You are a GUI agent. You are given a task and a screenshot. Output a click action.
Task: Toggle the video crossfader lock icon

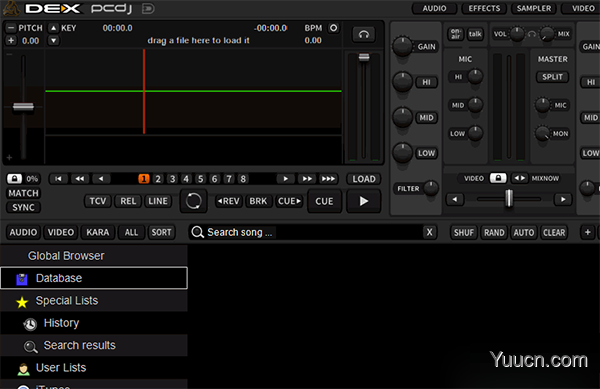tap(498, 178)
